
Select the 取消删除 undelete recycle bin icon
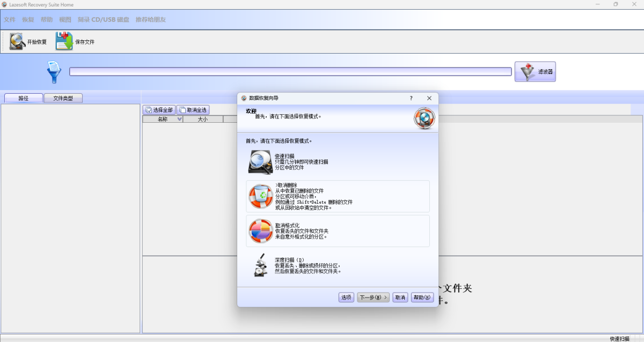pos(260,196)
